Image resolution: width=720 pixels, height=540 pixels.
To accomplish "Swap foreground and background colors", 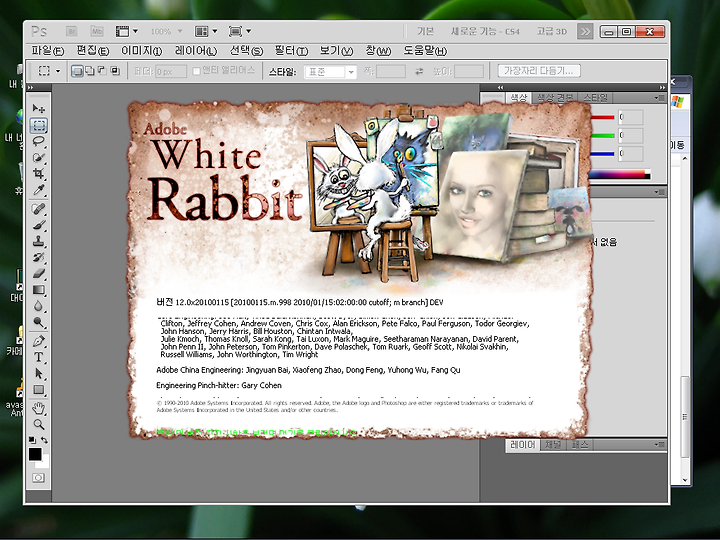I will pos(44,440).
